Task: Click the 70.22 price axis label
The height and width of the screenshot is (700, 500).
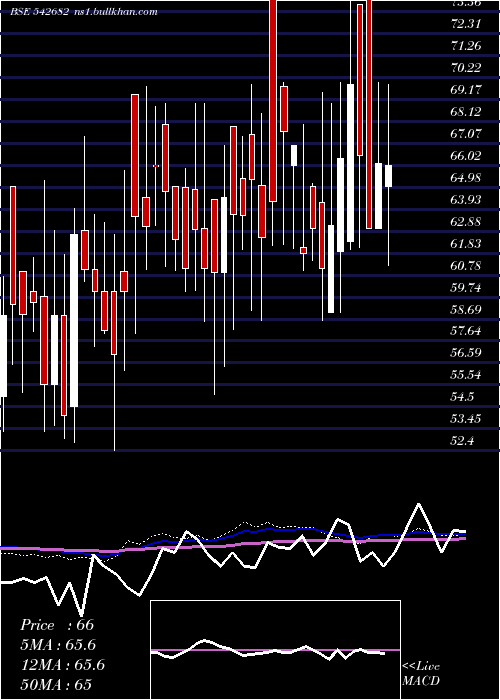Action: coord(467,68)
